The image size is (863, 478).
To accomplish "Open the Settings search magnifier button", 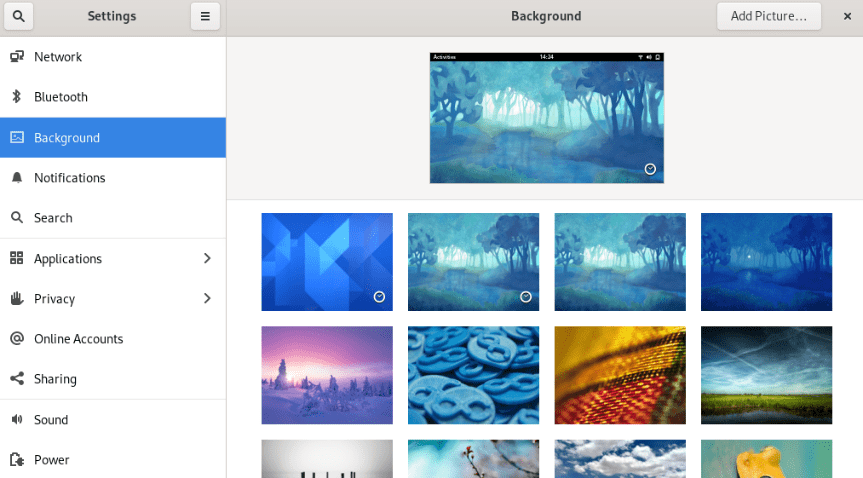I will coord(18,16).
